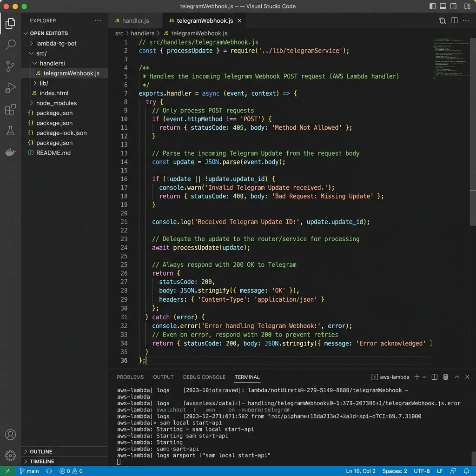The width and height of the screenshot is (476, 476).
Task: Open the Source Control view
Action: click(x=10, y=66)
